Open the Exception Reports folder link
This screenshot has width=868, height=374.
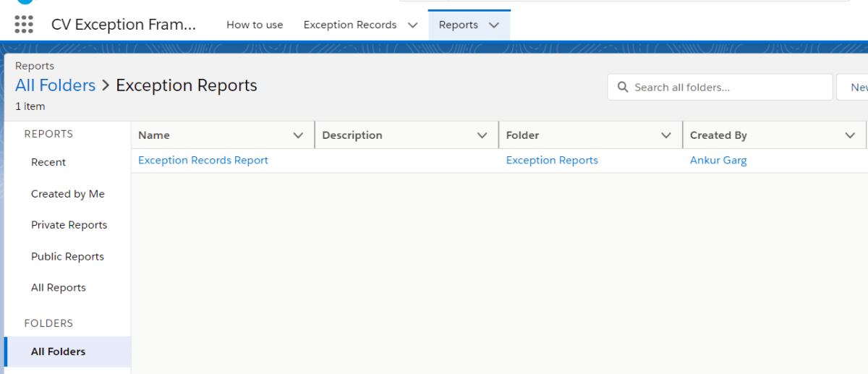552,161
